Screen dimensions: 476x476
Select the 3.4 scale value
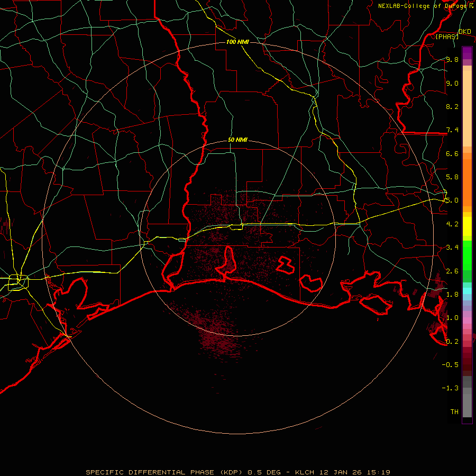[452, 248]
